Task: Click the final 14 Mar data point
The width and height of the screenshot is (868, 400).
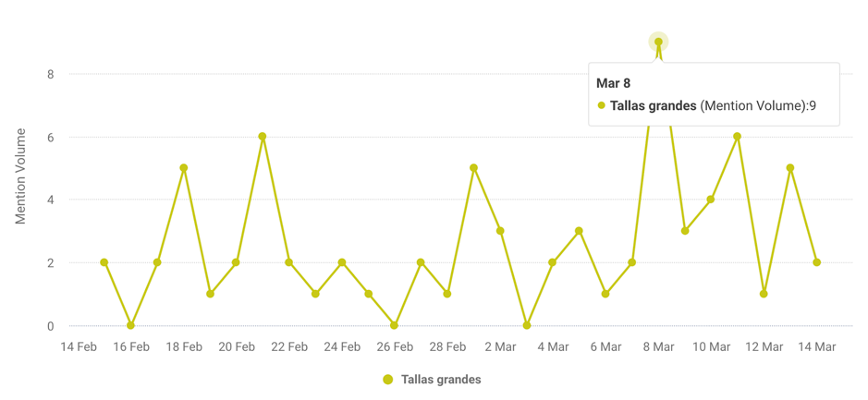Action: pos(817,262)
